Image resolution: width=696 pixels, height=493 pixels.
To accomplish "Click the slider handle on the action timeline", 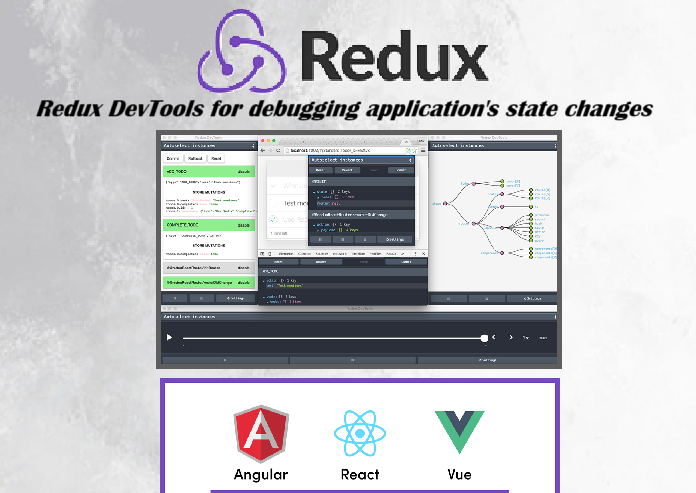I will pyautogui.click(x=484, y=338).
